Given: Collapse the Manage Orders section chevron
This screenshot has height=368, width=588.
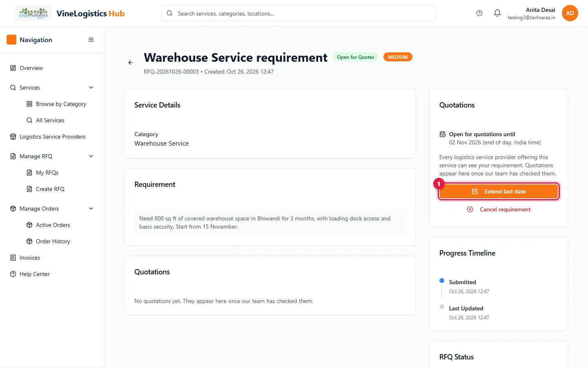Looking at the screenshot, I should (91, 209).
